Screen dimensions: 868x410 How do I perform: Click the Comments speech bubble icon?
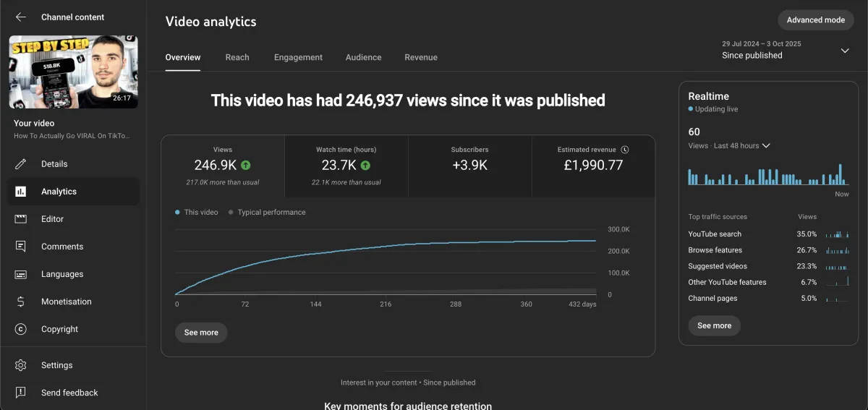tap(21, 247)
